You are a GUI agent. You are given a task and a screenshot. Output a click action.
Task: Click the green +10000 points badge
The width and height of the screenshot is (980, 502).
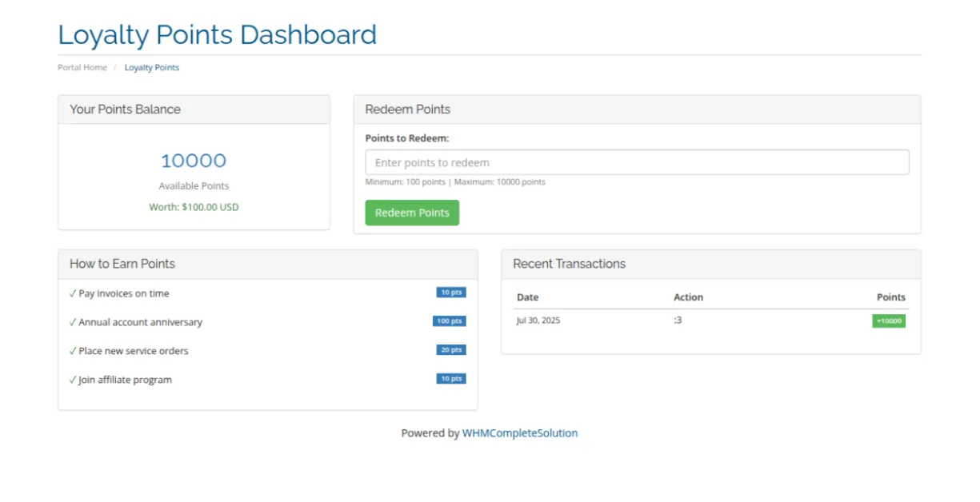coord(888,321)
